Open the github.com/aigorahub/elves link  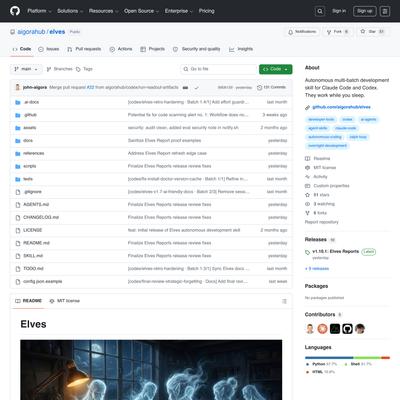click(x=341, y=107)
